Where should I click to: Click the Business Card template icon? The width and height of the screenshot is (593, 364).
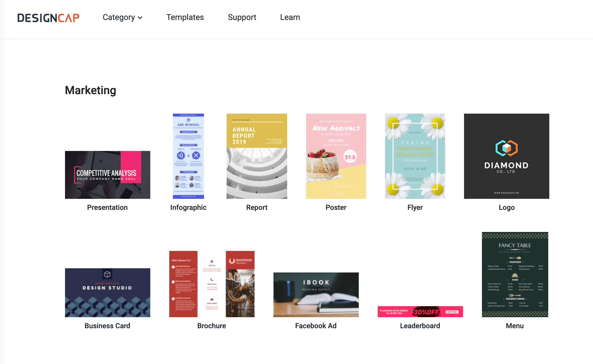click(107, 292)
